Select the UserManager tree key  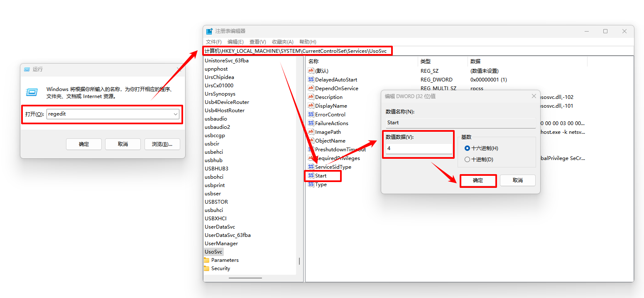(221, 243)
